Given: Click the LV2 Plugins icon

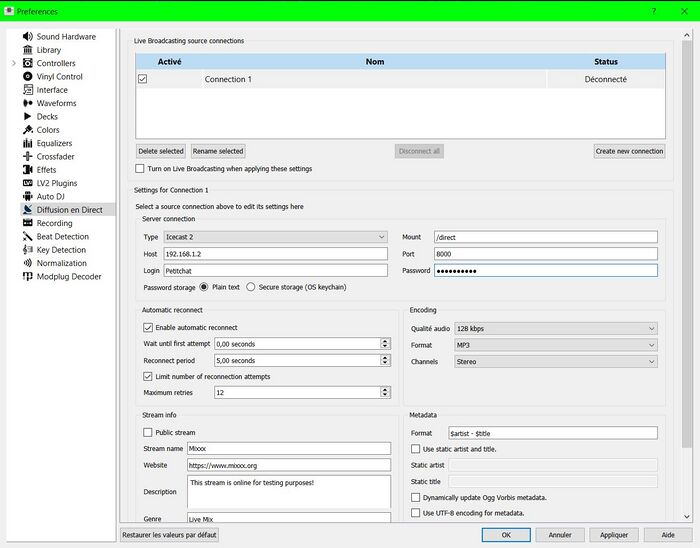Looking at the screenshot, I should click(28, 183).
